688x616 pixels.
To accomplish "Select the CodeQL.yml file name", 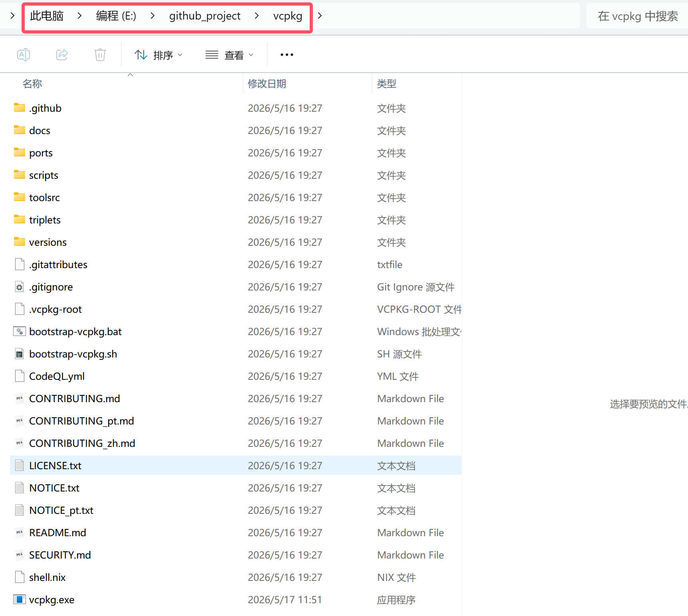I will (57, 376).
